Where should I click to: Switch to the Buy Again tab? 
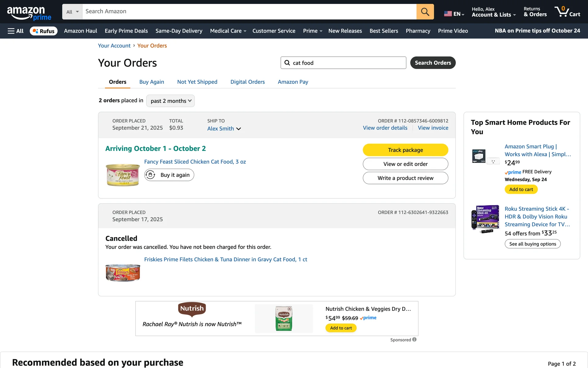coord(152,82)
